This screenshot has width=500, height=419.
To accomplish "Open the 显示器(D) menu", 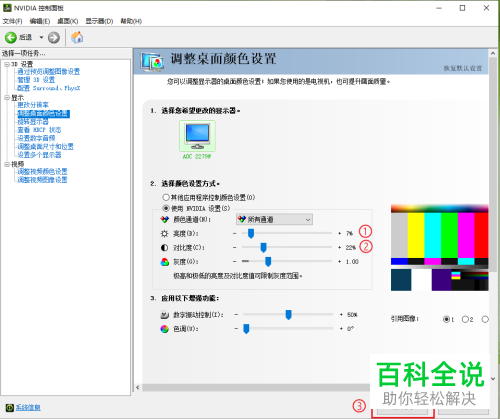I will tap(99, 21).
